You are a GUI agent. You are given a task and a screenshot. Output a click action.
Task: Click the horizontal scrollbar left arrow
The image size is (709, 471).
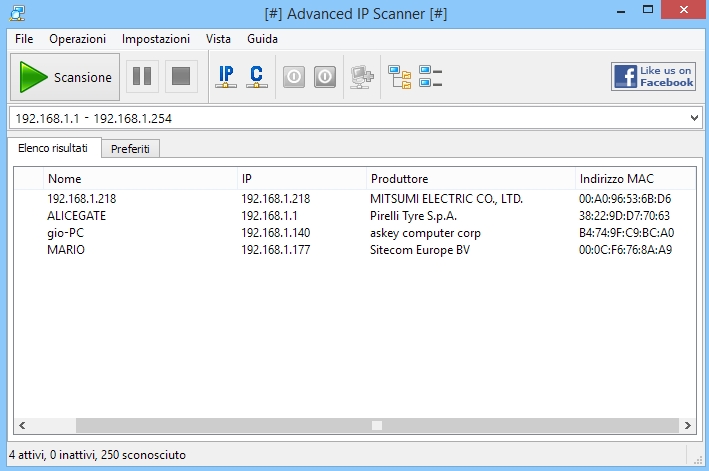(22, 425)
